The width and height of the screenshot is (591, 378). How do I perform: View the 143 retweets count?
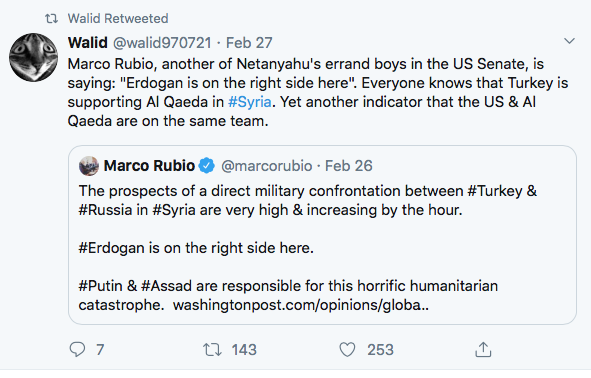(244, 350)
